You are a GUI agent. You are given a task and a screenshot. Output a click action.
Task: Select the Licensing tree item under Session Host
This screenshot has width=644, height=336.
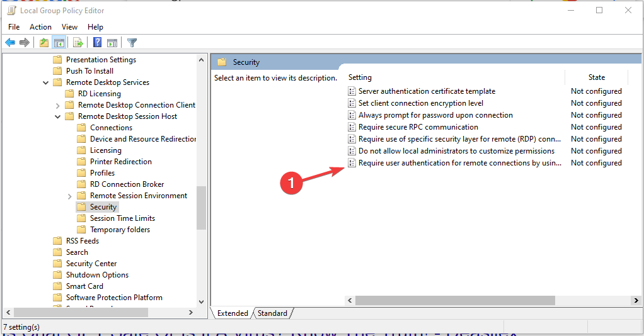point(106,150)
